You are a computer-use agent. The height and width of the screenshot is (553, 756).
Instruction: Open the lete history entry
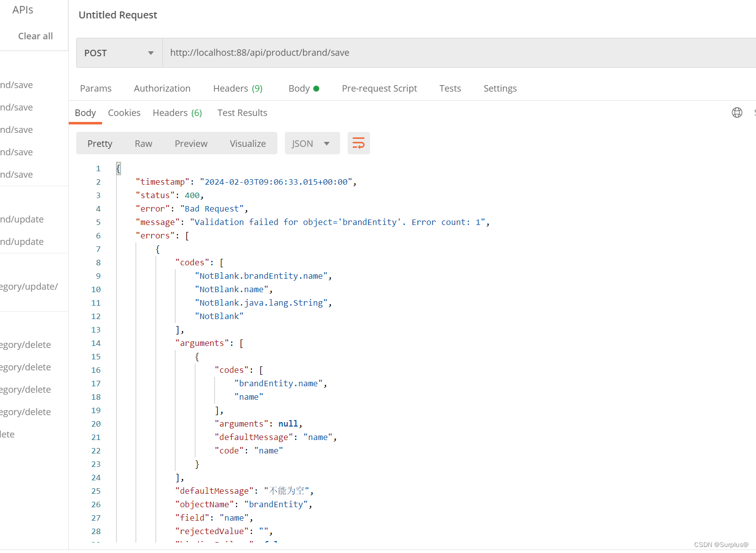coord(7,434)
